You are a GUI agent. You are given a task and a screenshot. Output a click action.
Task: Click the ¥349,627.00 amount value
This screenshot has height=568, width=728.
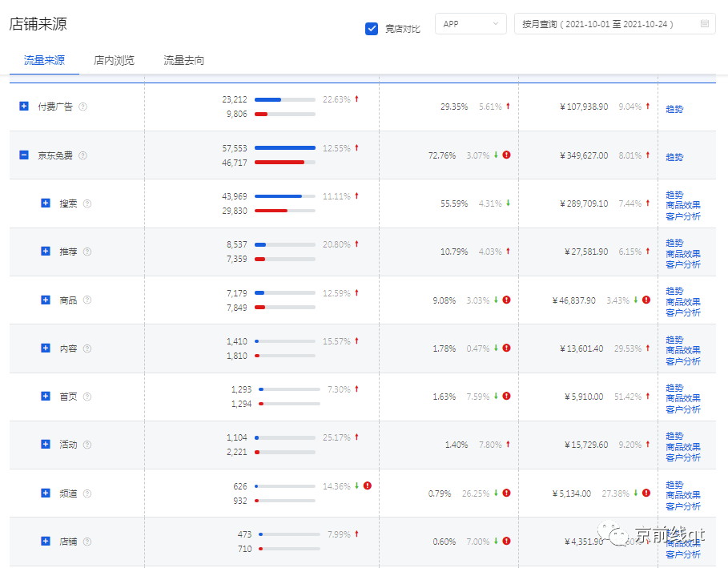pyautogui.click(x=584, y=155)
